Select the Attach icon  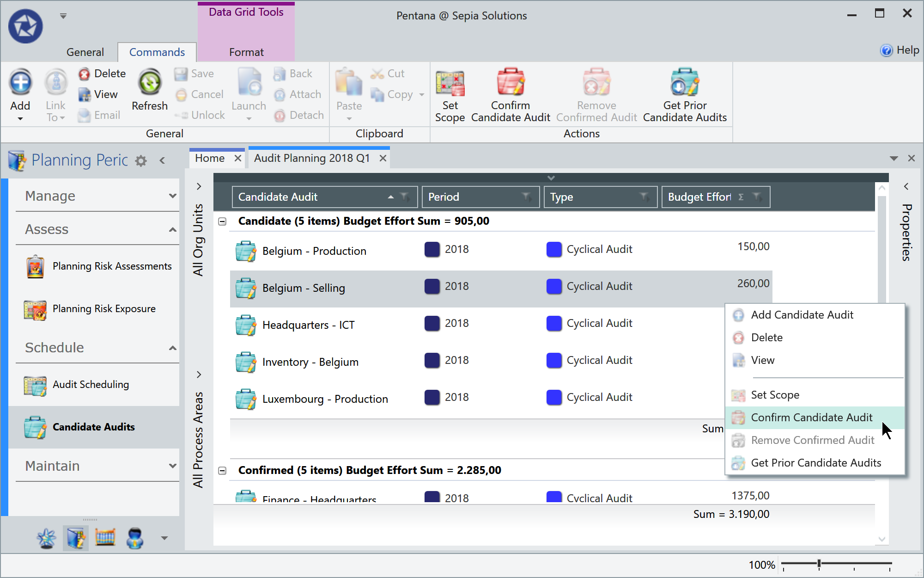tap(280, 94)
